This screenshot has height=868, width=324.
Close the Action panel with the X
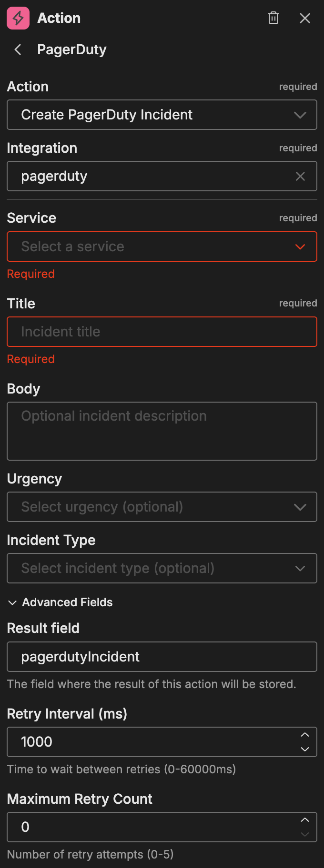[x=305, y=18]
